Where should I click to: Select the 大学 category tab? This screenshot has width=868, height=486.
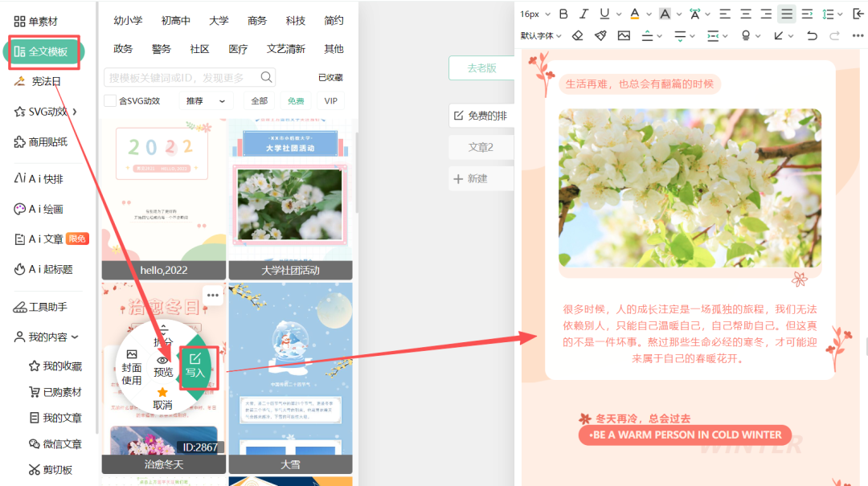click(219, 21)
